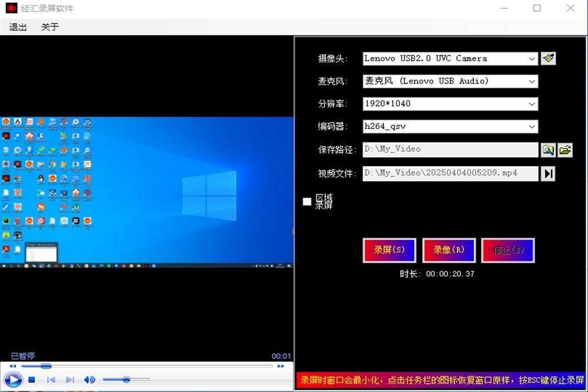The width and height of the screenshot is (588, 392).
Task: Click the fast-forward arrows right of seek bar
Action: click(281, 366)
